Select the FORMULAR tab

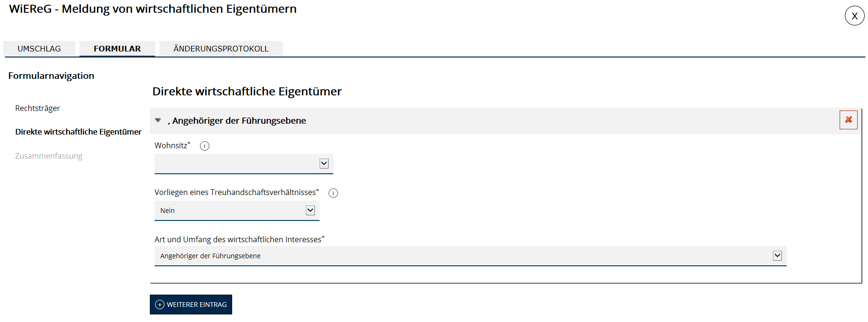point(117,49)
